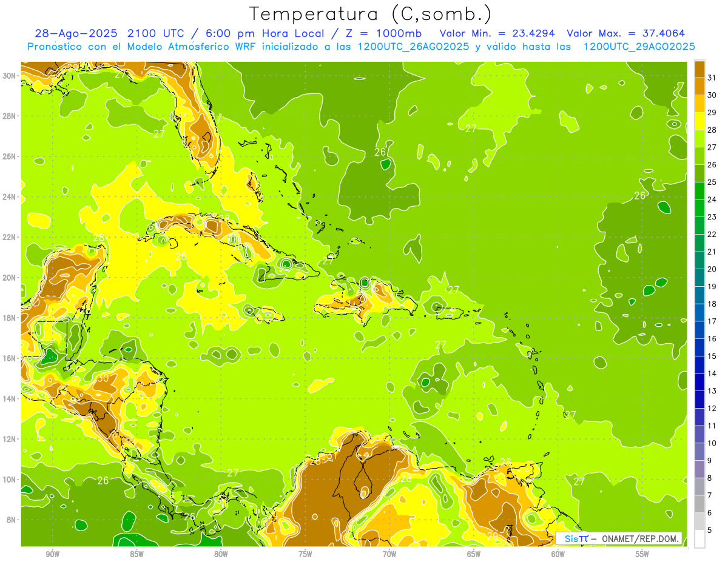Click the "1200UTC_29AGO2025" valid-until time
728x562 pixels.
[639, 47]
